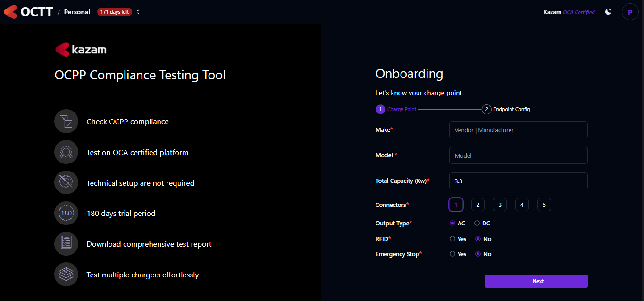Click the RFID label
Image resolution: width=644 pixels, height=301 pixels.
383,239
